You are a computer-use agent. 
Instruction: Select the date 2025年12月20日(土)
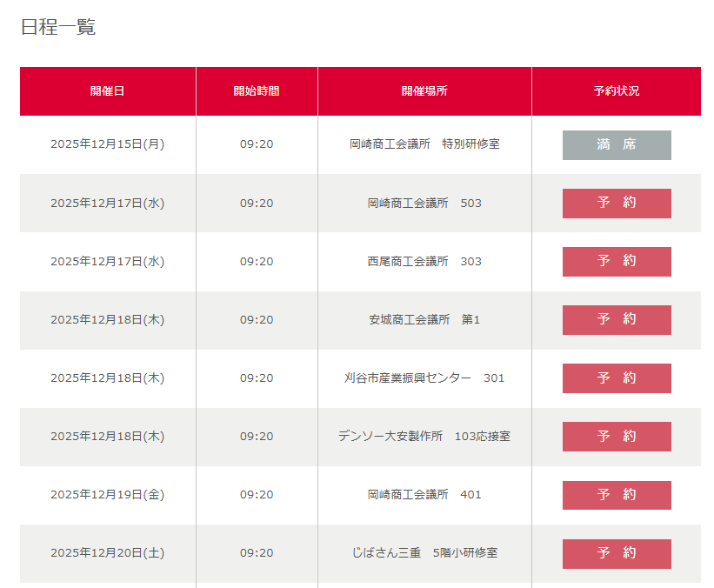107,552
